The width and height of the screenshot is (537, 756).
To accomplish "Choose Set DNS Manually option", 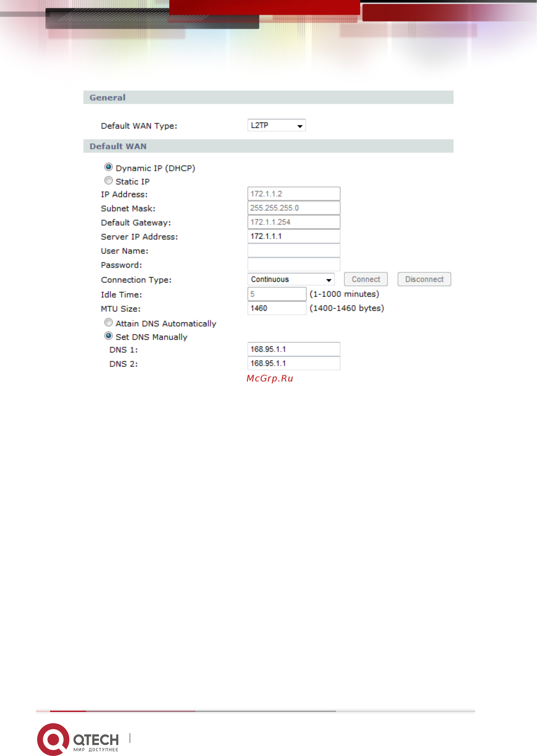I will pyautogui.click(x=109, y=336).
